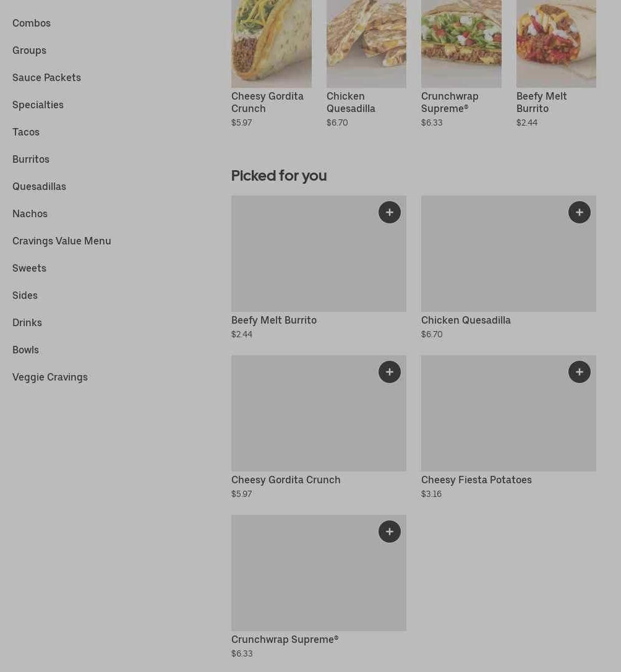Select Sauce Packets category
The image size is (621, 672).
[46, 77]
